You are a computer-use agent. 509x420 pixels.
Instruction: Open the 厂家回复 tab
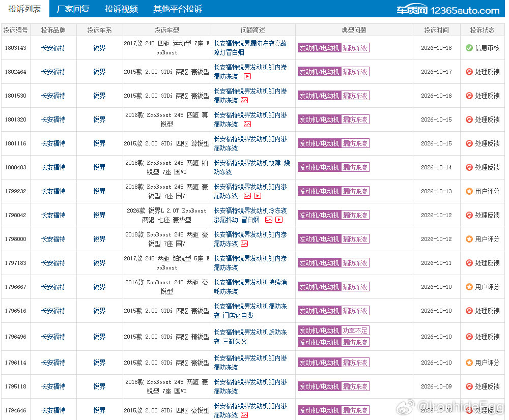[x=73, y=9]
